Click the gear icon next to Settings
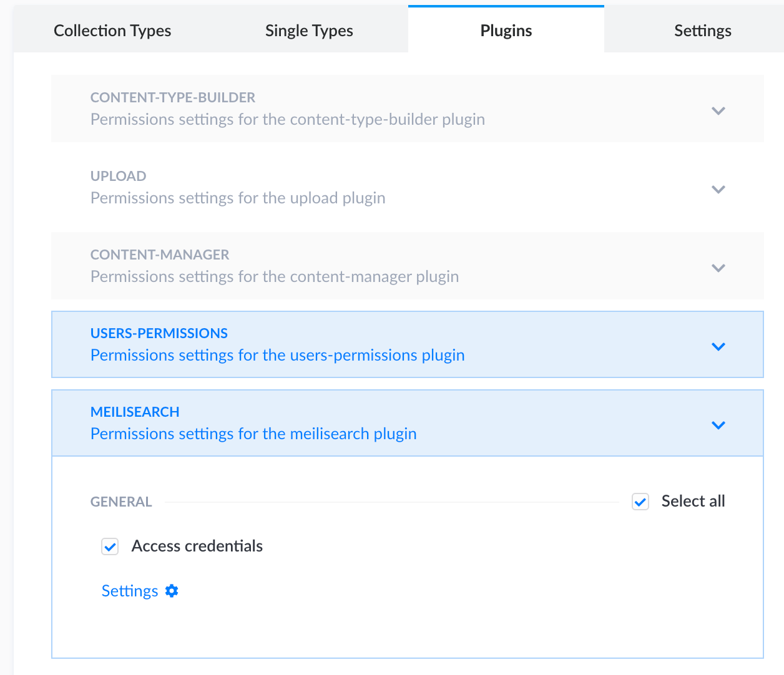This screenshot has height=675, width=784. [172, 590]
